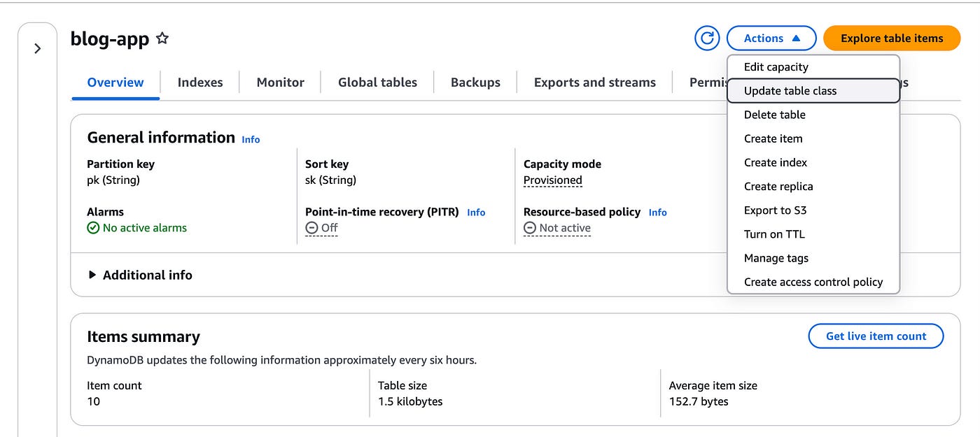Click the Provisioned capacity mode value
This screenshot has width=980, height=437.
click(552, 180)
